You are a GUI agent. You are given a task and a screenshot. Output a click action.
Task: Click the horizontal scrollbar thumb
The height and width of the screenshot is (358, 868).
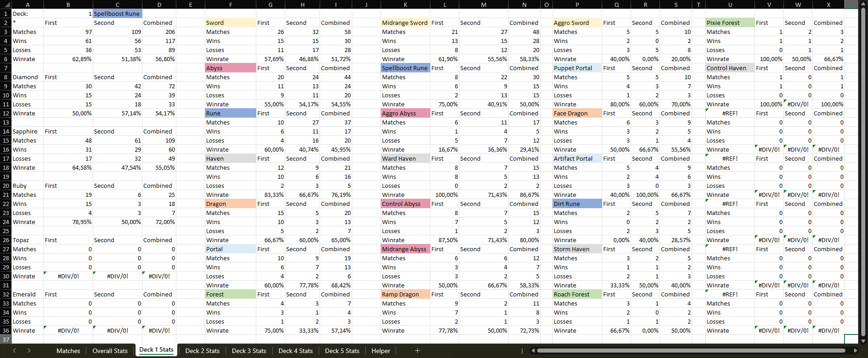coord(691,351)
